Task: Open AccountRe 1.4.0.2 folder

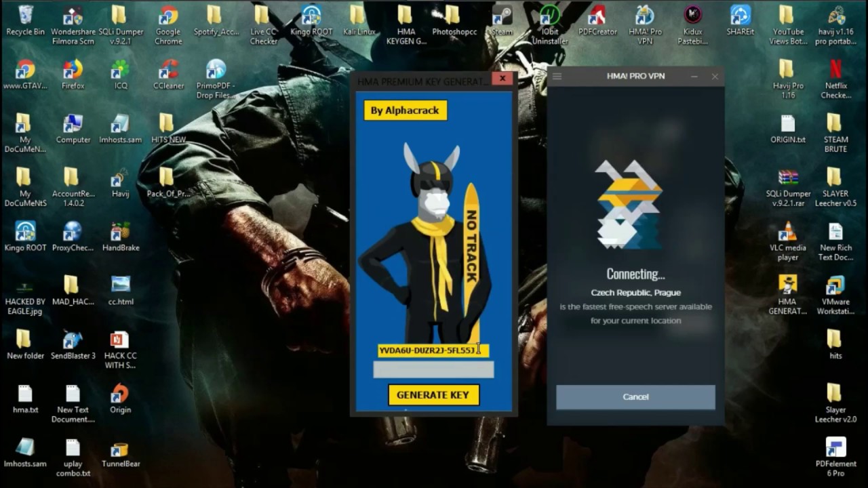Action: (73, 188)
